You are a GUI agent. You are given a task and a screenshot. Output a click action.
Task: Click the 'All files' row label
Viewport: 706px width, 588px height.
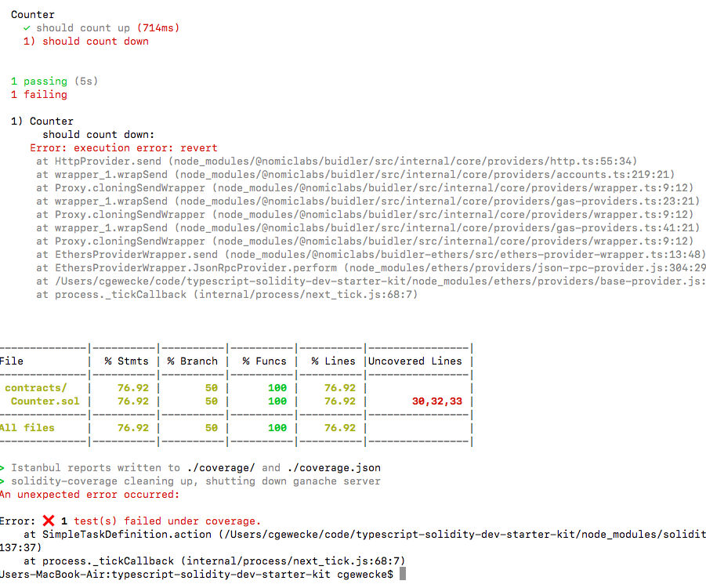click(x=27, y=428)
